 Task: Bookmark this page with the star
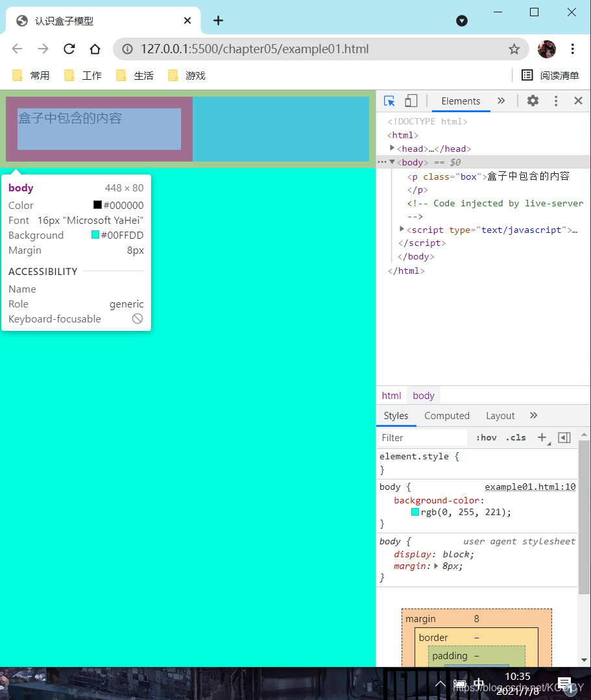514,49
